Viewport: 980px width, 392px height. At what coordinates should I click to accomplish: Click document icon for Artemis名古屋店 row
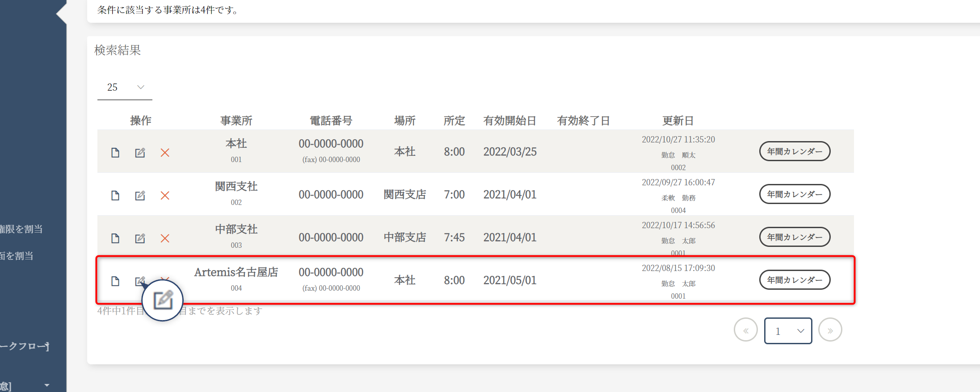115,281
